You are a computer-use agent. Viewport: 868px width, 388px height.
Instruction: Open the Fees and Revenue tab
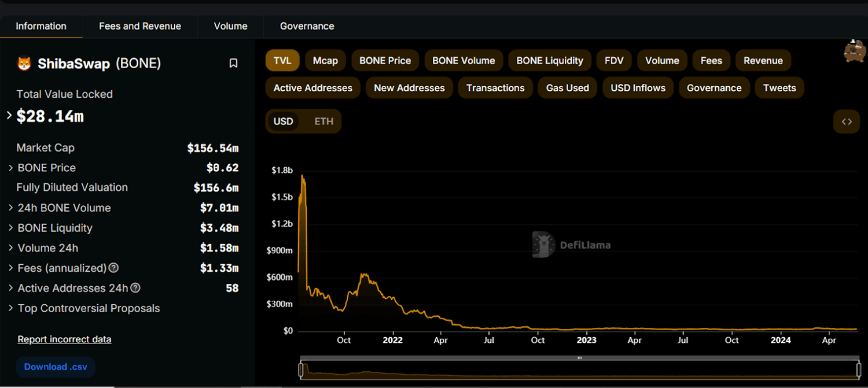pyautogui.click(x=140, y=26)
